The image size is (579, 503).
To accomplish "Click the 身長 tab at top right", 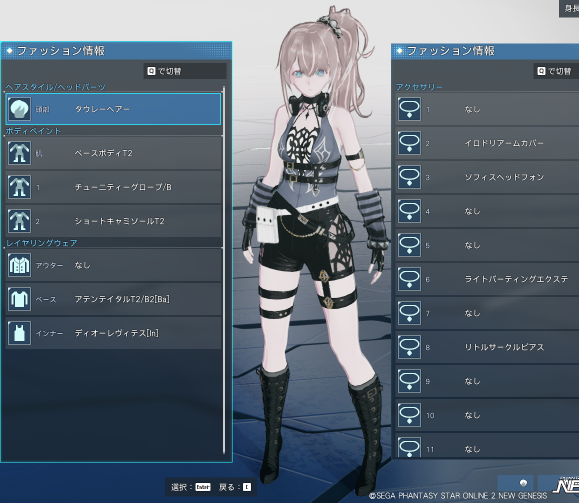I will [569, 8].
